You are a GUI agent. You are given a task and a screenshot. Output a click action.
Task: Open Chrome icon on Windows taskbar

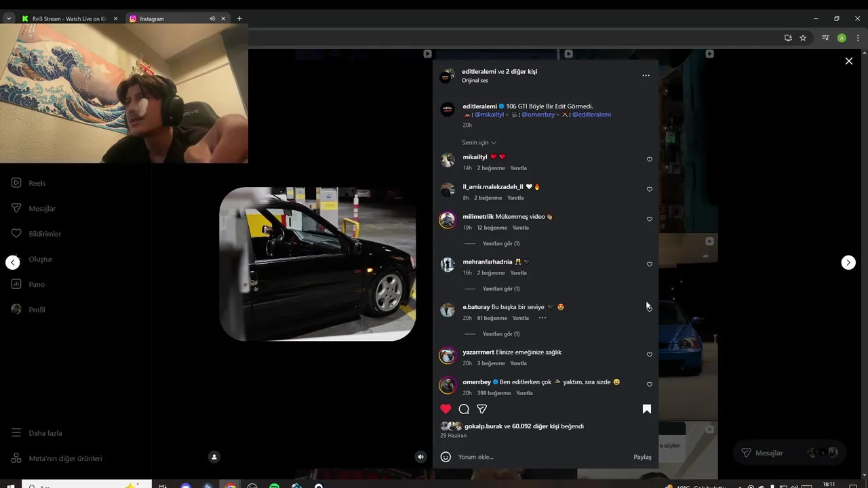(x=231, y=485)
